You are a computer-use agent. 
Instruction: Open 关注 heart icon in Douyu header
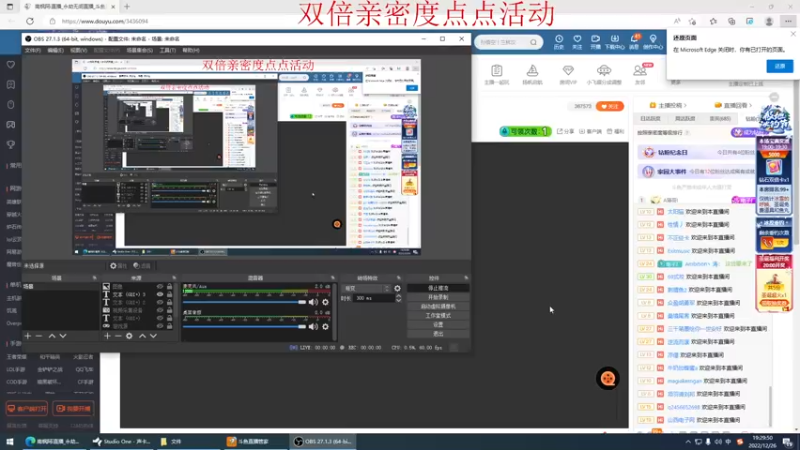click(577, 42)
